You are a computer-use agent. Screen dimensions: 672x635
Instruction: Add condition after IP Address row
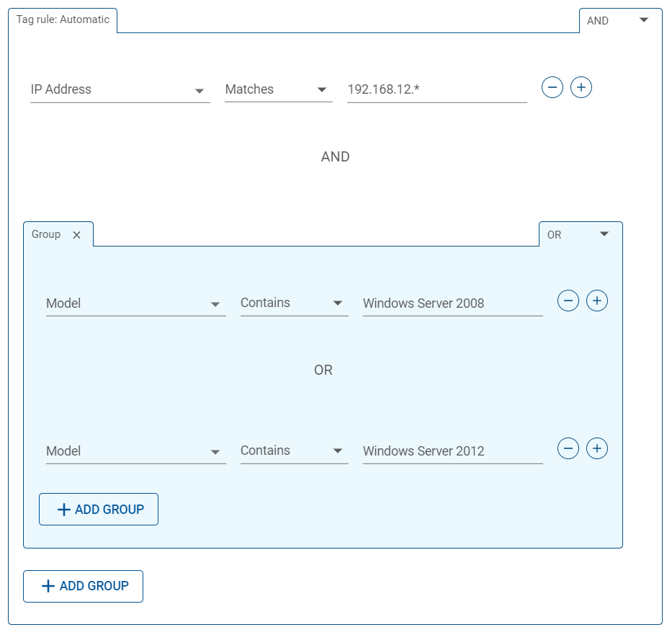tap(581, 87)
